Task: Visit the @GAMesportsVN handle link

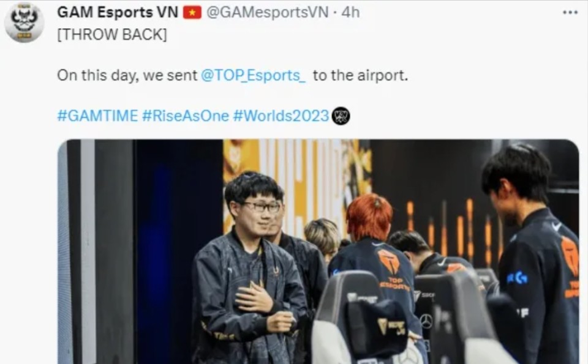Action: pos(268,12)
